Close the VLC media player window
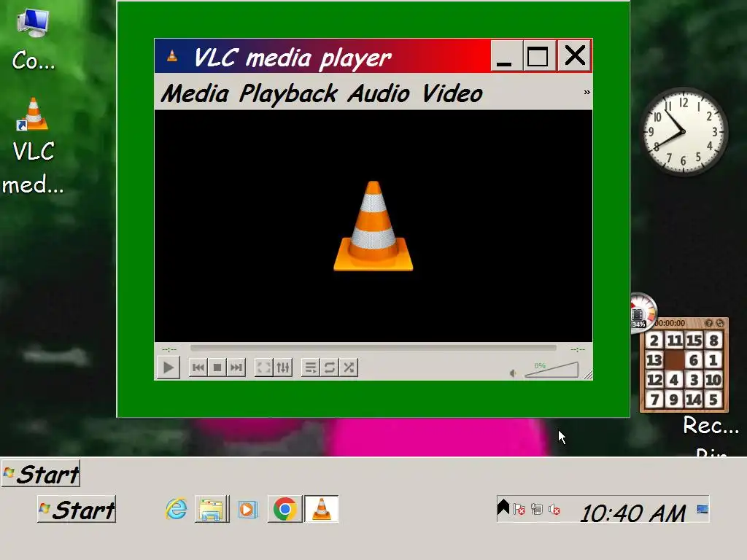This screenshot has width=747, height=560. 575,56
